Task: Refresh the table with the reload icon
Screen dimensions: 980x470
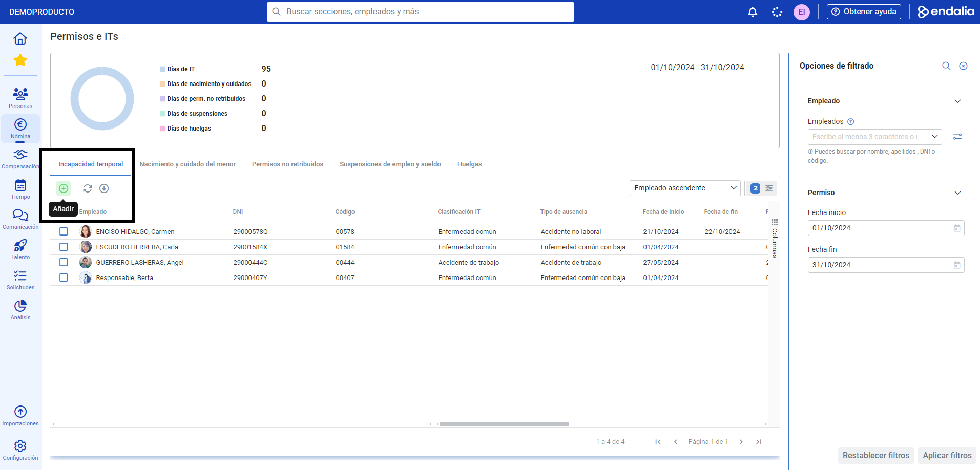Action: point(88,188)
